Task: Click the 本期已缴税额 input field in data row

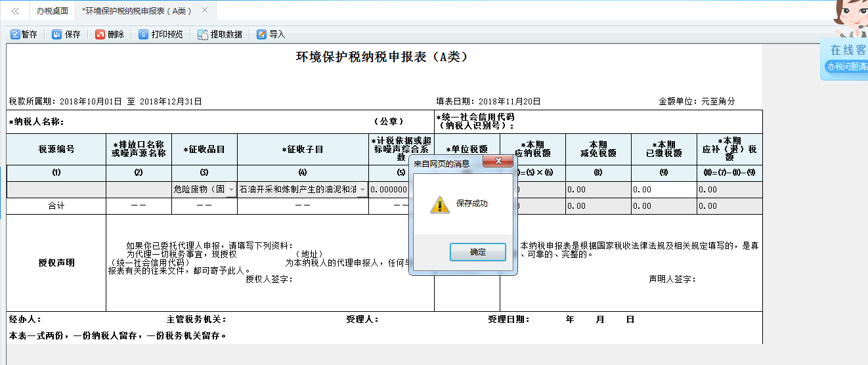Action: pos(663,190)
